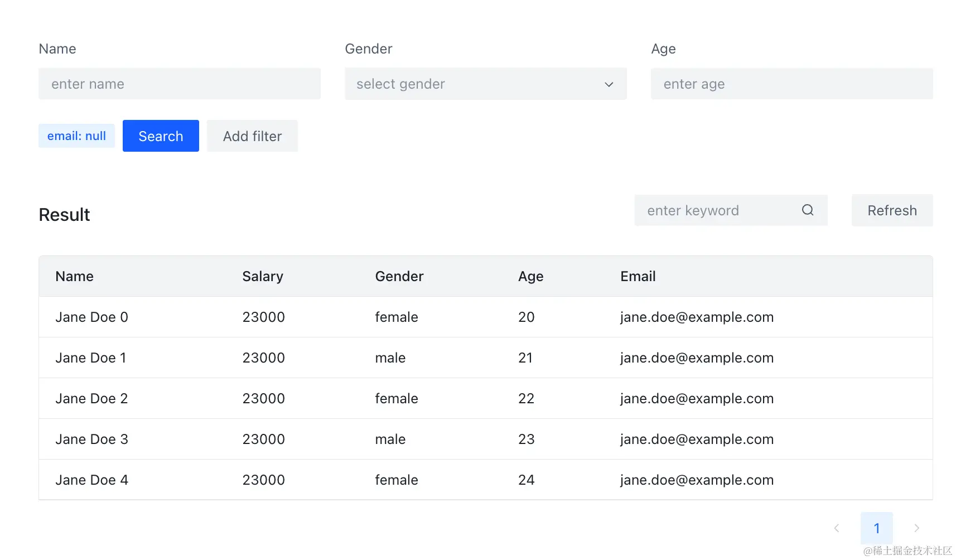This screenshot has height=560, width=956.
Task: Go to previous page arrow
Action: [836, 528]
